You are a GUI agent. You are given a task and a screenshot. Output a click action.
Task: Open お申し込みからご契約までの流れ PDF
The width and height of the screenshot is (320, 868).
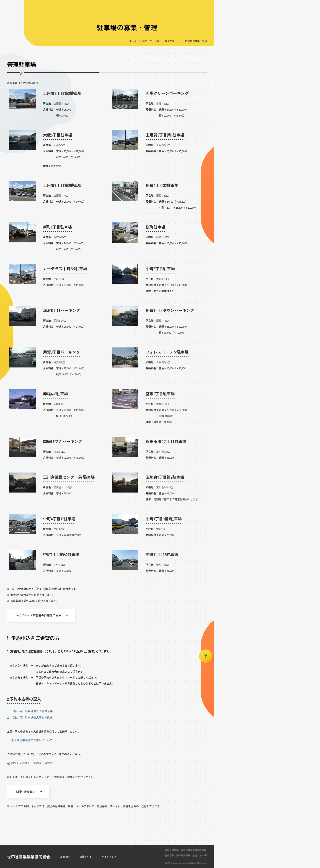pyautogui.click(x=32, y=763)
